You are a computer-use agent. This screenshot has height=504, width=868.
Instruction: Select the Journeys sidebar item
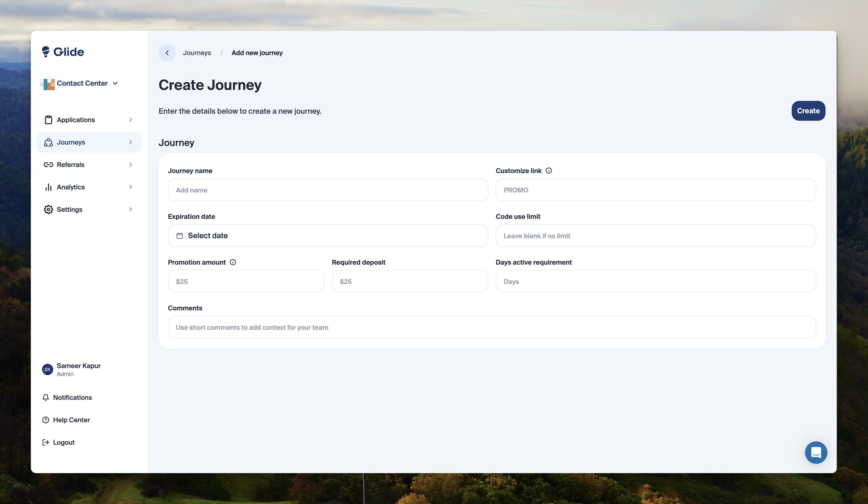click(x=71, y=142)
